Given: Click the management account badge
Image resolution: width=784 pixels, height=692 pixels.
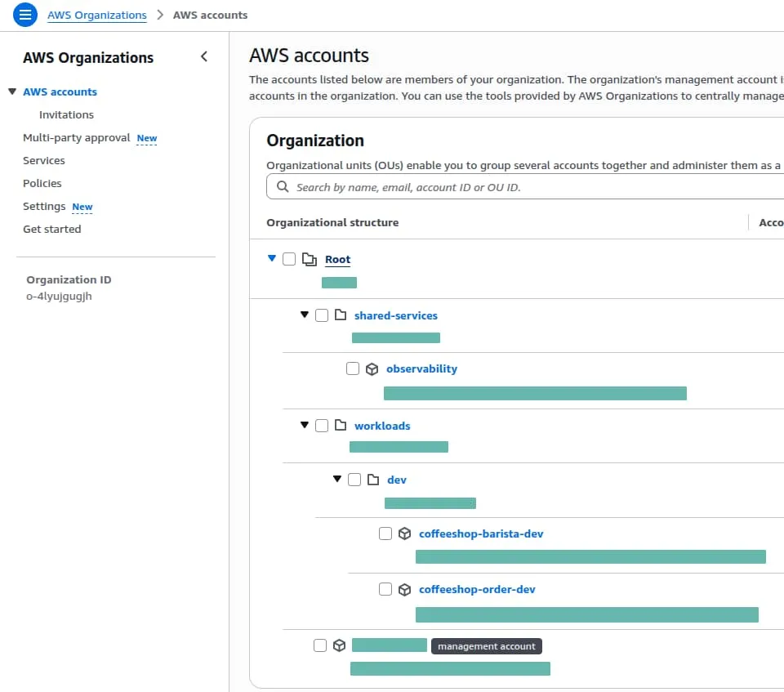Looking at the screenshot, I should point(487,646).
